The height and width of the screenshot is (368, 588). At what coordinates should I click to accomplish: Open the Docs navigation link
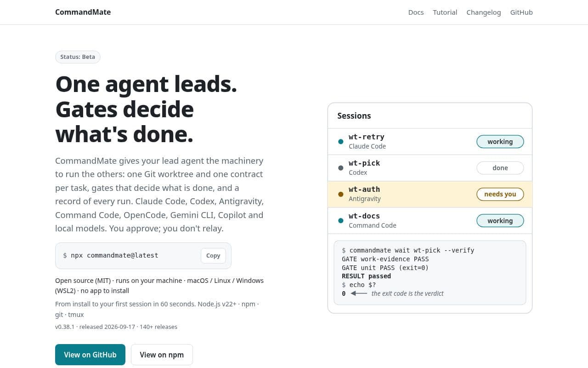(416, 12)
